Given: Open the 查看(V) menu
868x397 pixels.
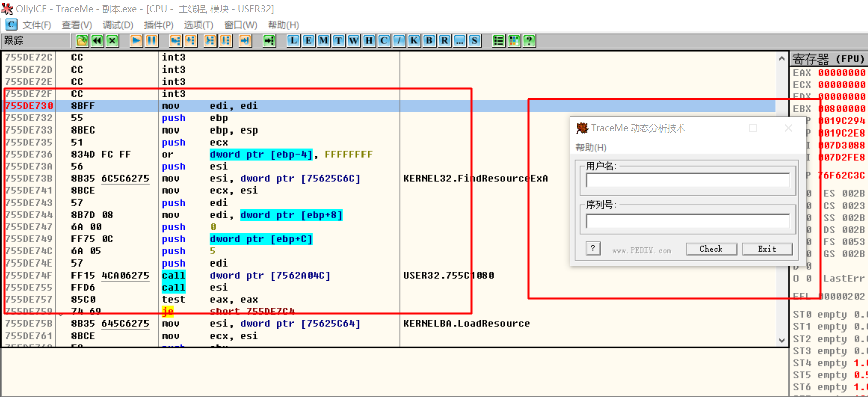Looking at the screenshot, I should pos(77,25).
